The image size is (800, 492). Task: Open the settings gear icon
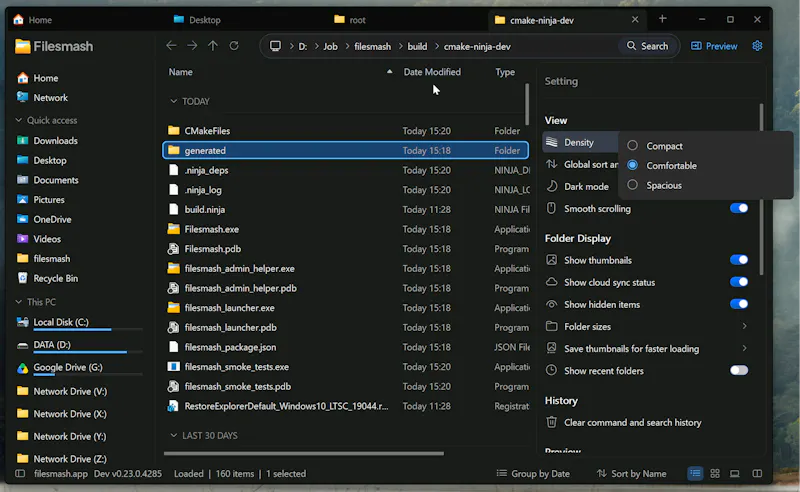(x=757, y=46)
